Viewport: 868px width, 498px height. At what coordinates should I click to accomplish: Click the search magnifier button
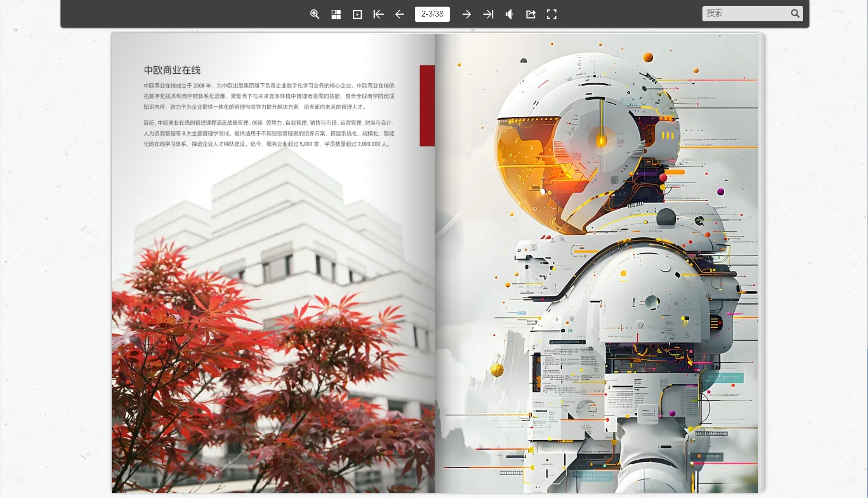point(795,14)
